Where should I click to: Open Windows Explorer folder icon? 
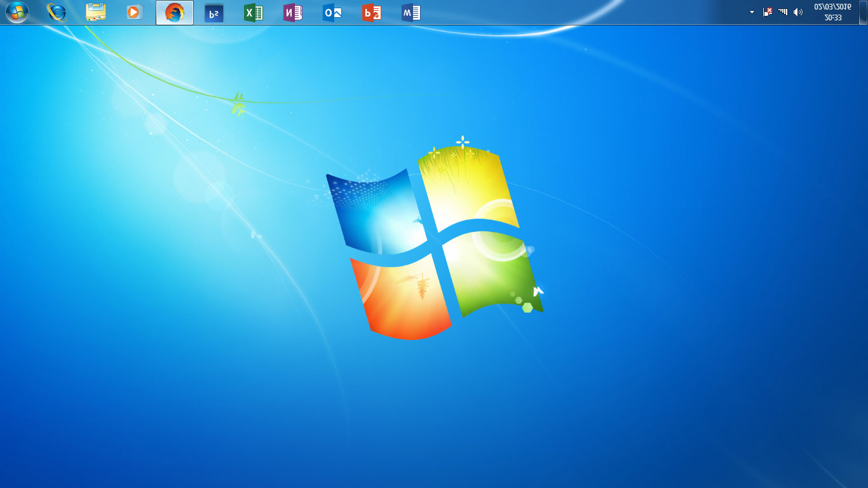point(96,12)
